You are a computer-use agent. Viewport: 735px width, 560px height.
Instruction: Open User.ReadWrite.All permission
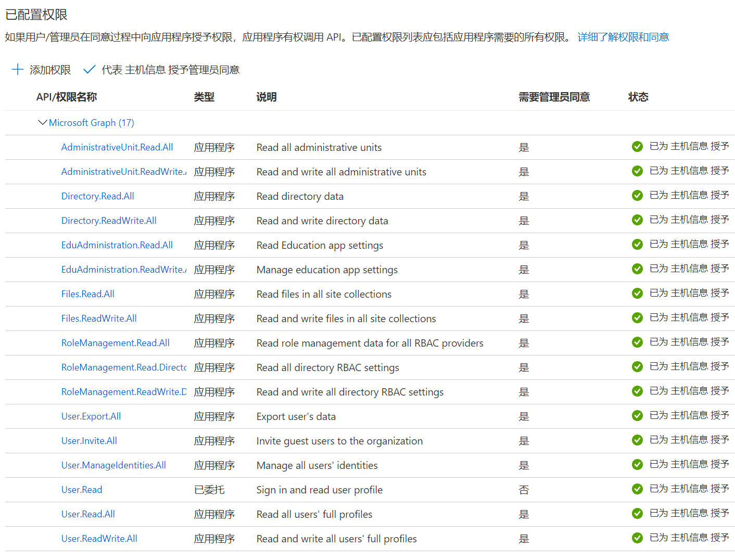point(99,539)
